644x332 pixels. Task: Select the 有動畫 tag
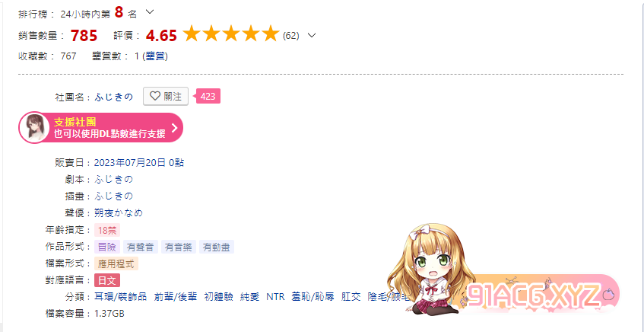pos(217,247)
